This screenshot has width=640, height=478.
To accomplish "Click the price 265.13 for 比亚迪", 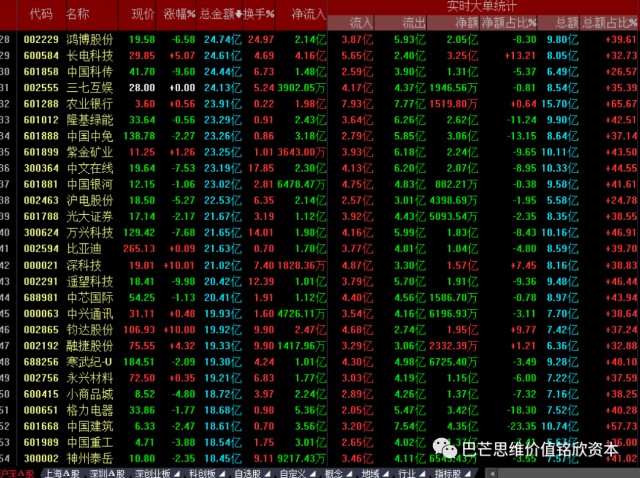I will point(139,249).
